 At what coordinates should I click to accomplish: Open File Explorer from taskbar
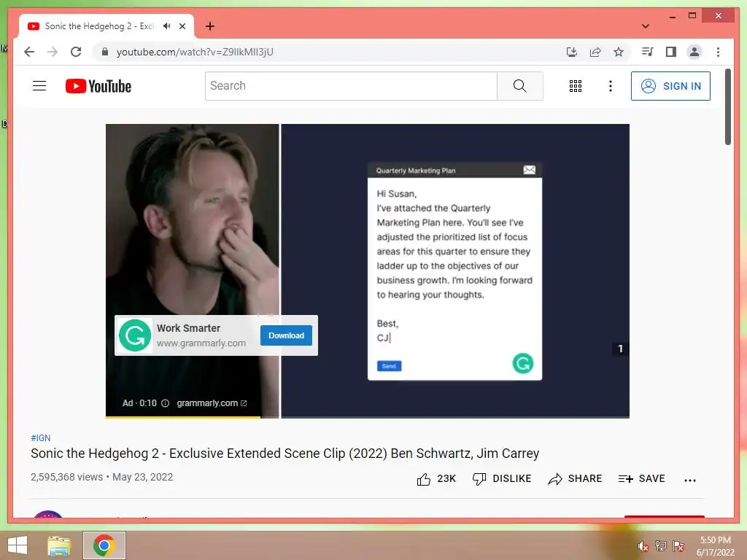tap(59, 545)
